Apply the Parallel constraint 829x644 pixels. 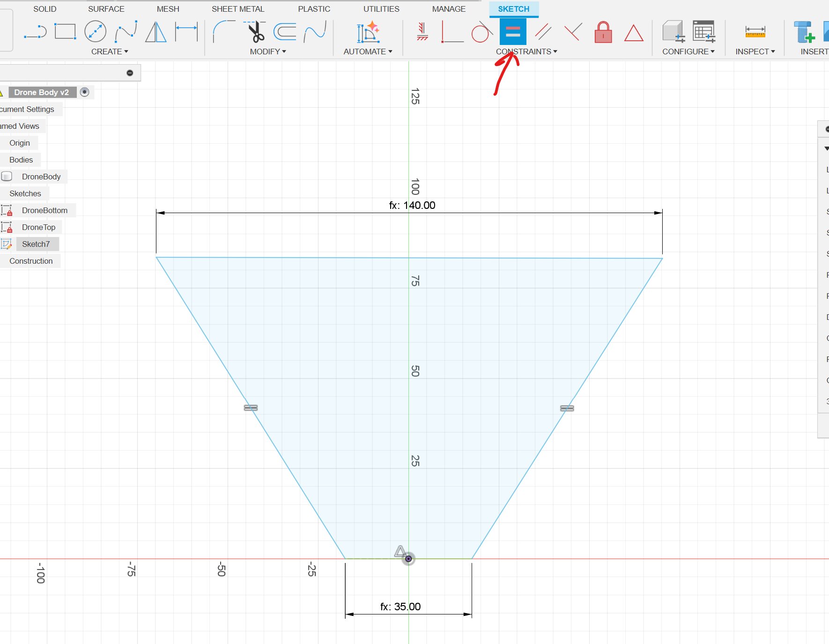coord(543,32)
